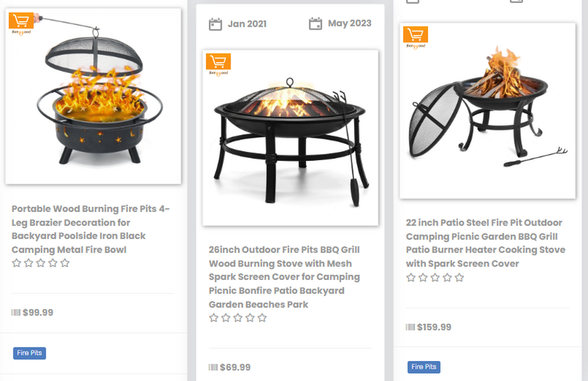This screenshot has width=588, height=381.
Task: Click the fifth star on the middle product rating
Action: 263,318
